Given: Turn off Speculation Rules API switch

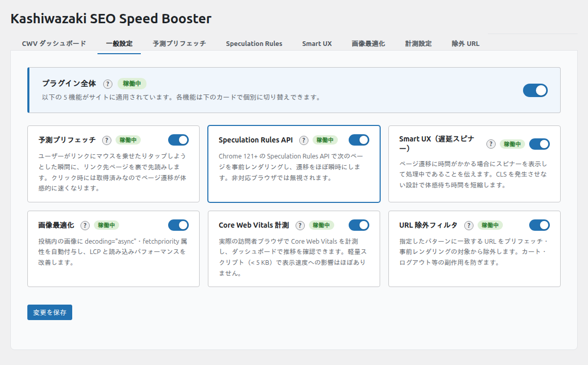Looking at the screenshot, I should (x=359, y=140).
